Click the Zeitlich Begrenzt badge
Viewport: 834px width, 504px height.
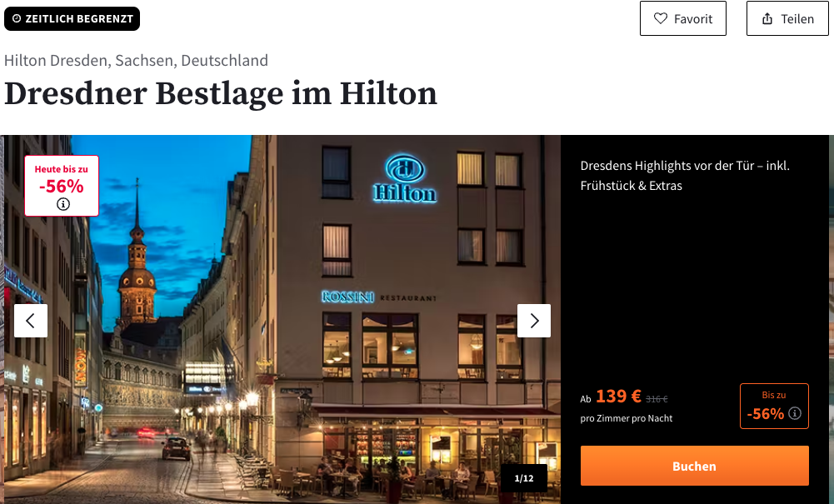pos(72,18)
